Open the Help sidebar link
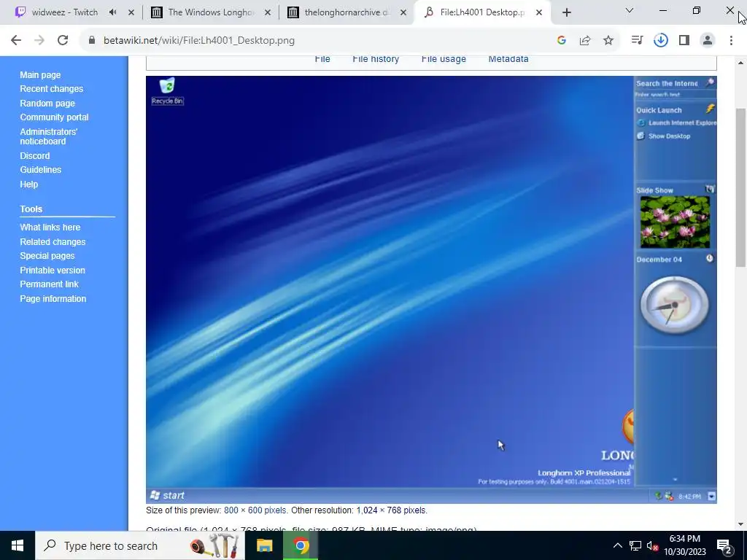 tap(29, 184)
